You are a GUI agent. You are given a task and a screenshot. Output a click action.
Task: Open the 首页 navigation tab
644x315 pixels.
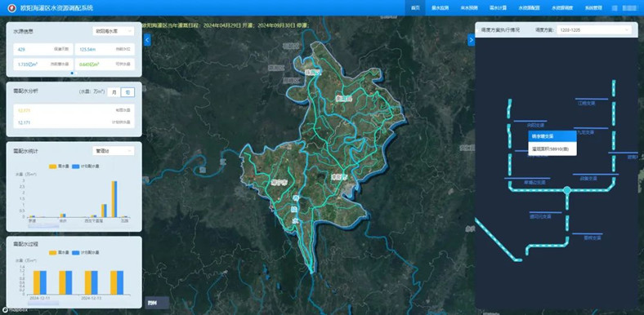[415, 8]
